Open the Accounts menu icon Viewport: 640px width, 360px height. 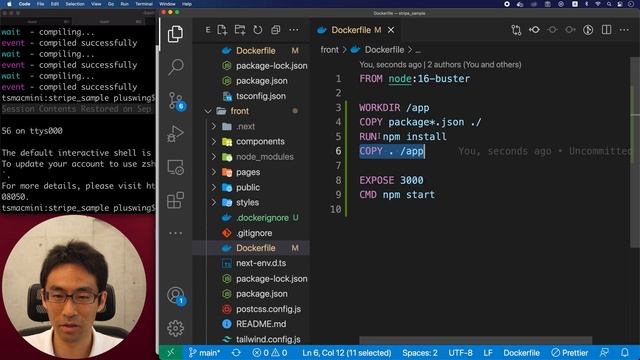pos(176,295)
